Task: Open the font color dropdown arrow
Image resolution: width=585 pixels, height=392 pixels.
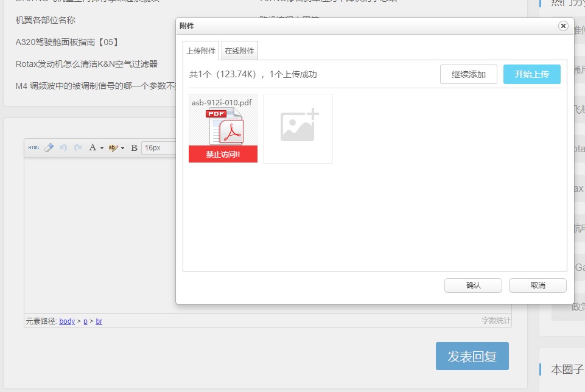Action: [102, 148]
